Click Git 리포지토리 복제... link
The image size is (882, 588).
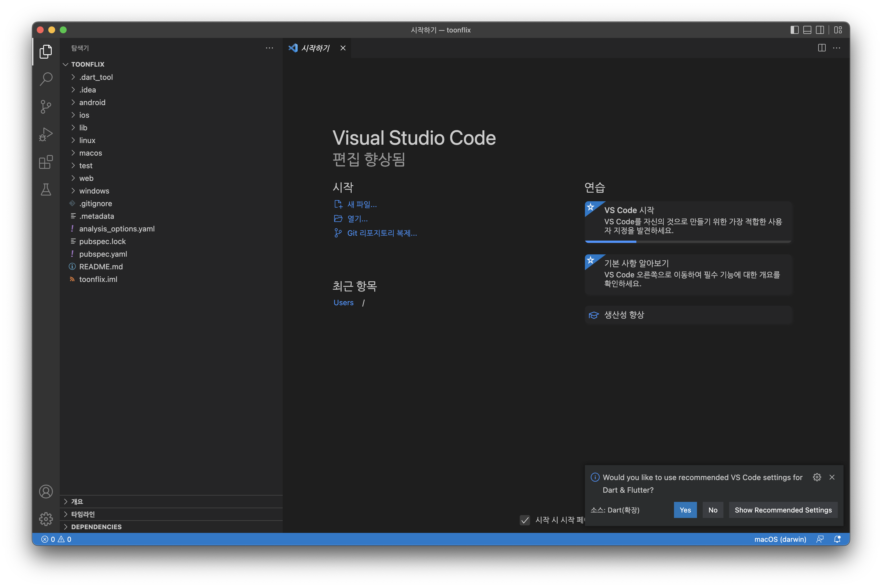pos(382,233)
